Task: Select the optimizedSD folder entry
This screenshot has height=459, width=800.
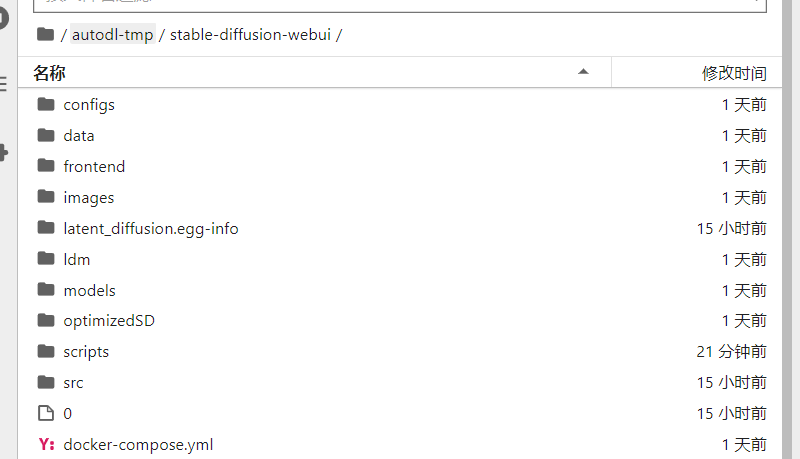Action: point(109,321)
